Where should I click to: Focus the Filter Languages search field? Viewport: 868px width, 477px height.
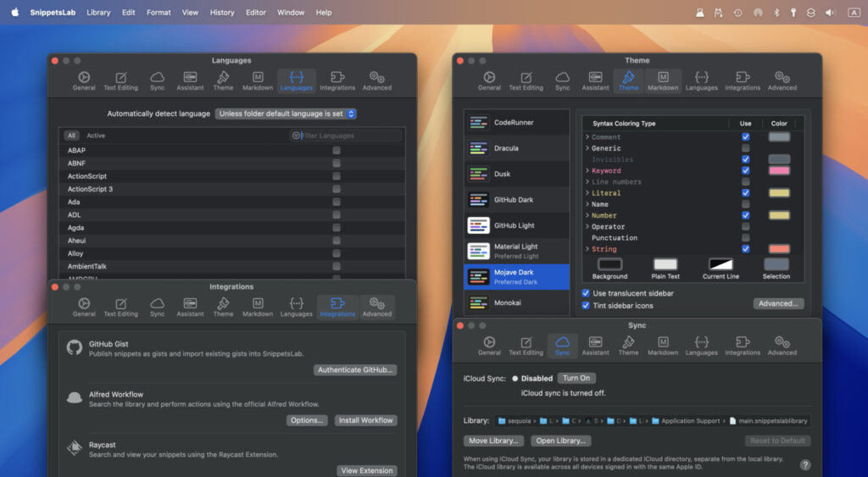pyautogui.click(x=347, y=136)
